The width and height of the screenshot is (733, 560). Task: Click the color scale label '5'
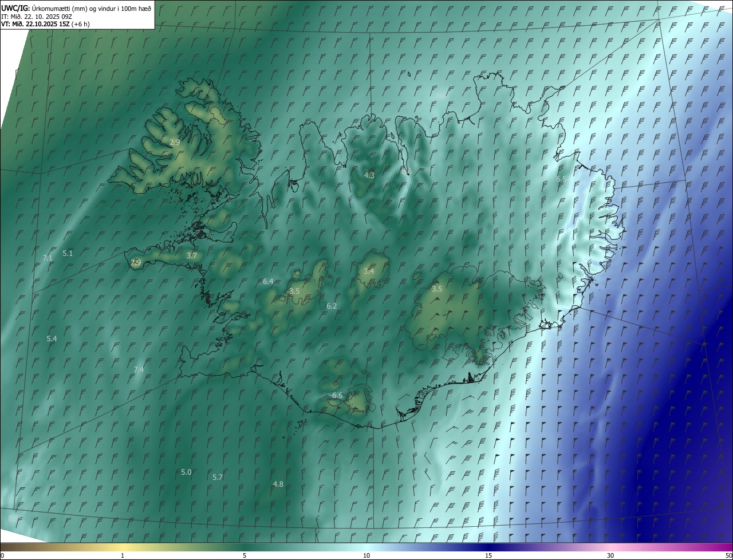245,555
